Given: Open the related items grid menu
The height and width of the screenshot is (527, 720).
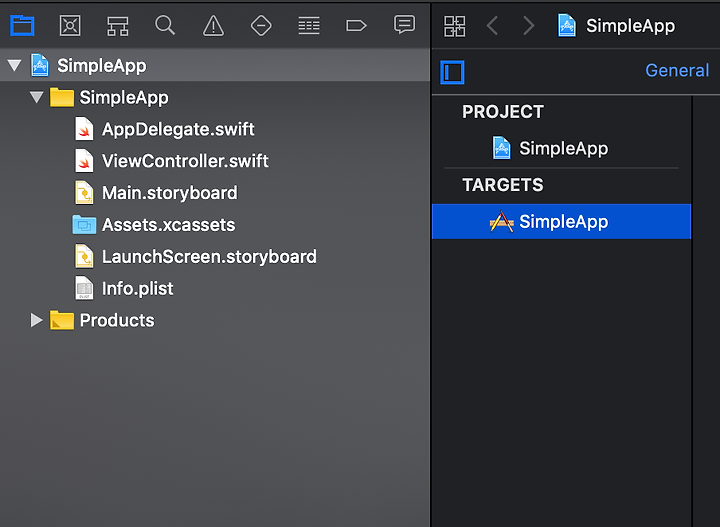Looking at the screenshot, I should pyautogui.click(x=455, y=26).
